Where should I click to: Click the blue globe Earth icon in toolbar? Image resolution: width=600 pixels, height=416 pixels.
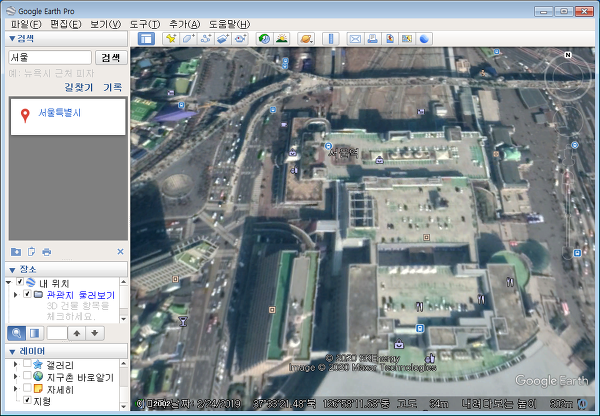[x=424, y=39]
